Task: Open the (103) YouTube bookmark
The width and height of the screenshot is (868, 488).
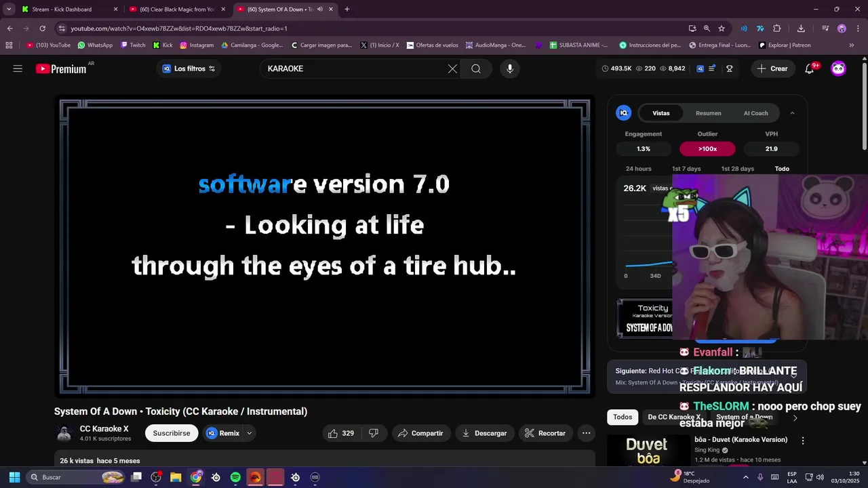Action: point(48,45)
